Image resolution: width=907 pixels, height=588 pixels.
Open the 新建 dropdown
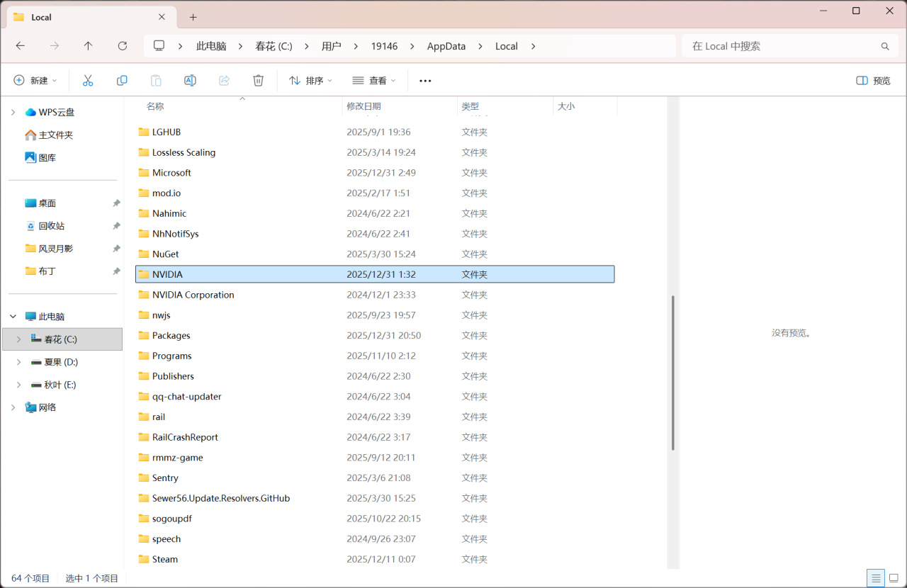(x=35, y=81)
